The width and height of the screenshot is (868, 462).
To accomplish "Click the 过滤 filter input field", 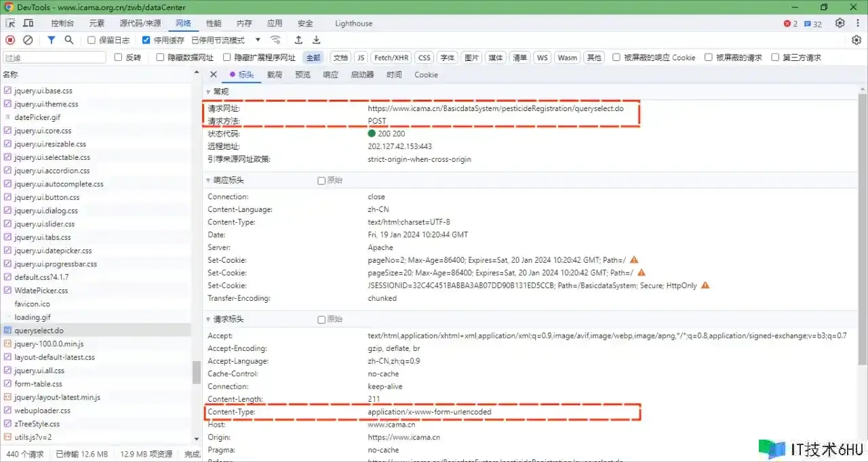I will [x=54, y=58].
